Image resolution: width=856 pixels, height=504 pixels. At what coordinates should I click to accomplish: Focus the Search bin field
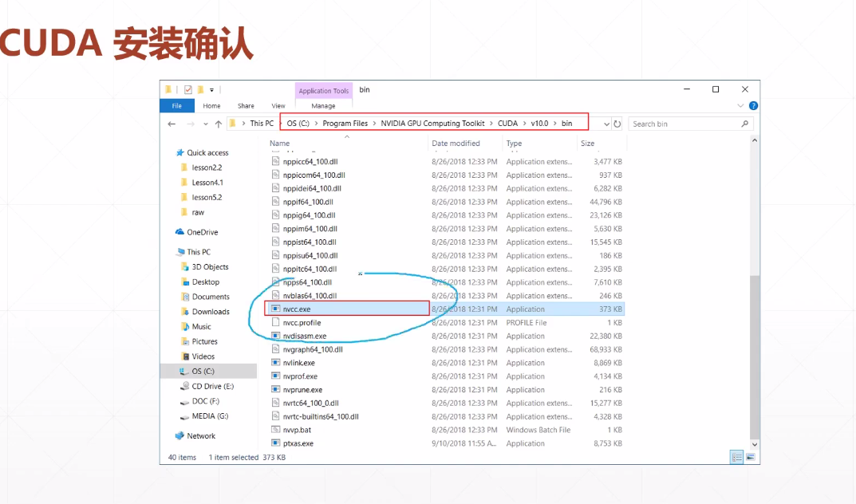tap(691, 124)
